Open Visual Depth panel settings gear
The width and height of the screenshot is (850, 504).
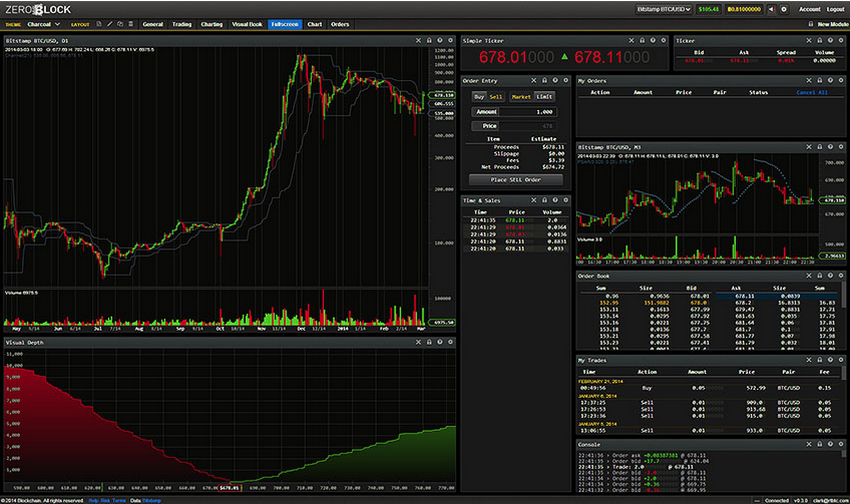(440, 342)
